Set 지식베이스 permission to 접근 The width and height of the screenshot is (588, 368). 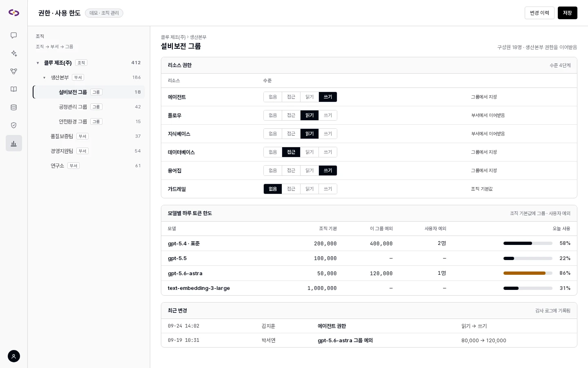click(x=291, y=134)
